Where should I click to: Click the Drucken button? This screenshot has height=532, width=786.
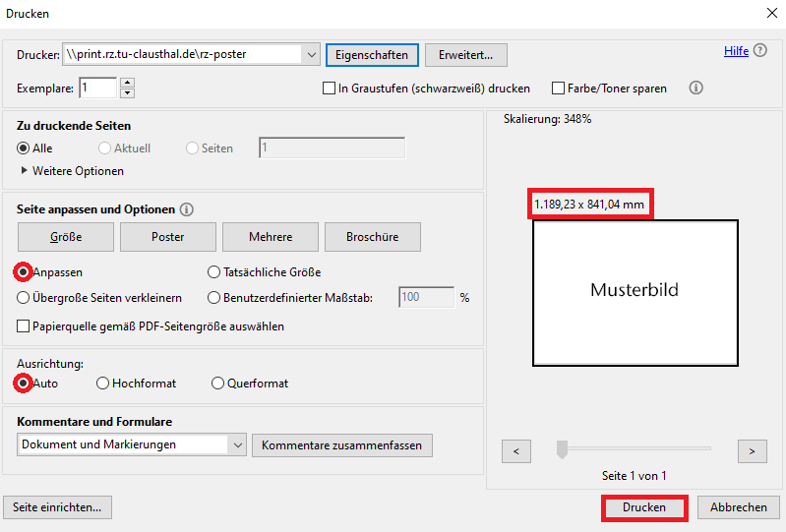(x=643, y=507)
